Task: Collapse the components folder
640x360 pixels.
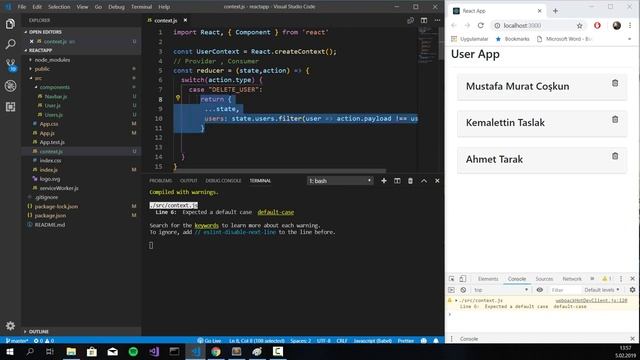Action: point(55,87)
